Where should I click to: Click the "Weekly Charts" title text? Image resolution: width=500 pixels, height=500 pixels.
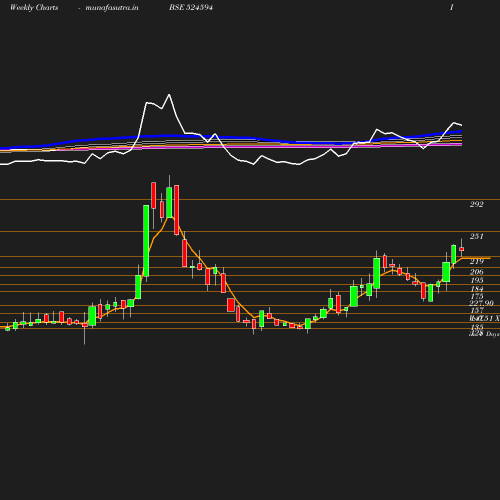coord(34,8)
